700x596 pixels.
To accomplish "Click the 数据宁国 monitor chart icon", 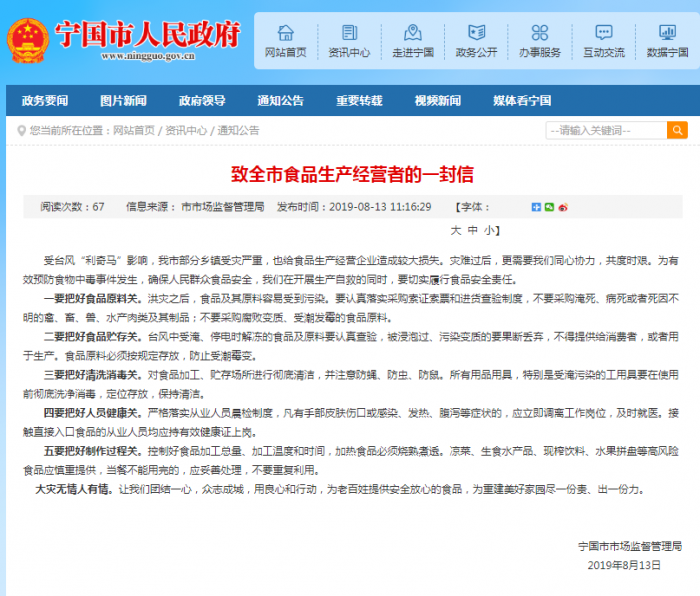I will (667, 33).
